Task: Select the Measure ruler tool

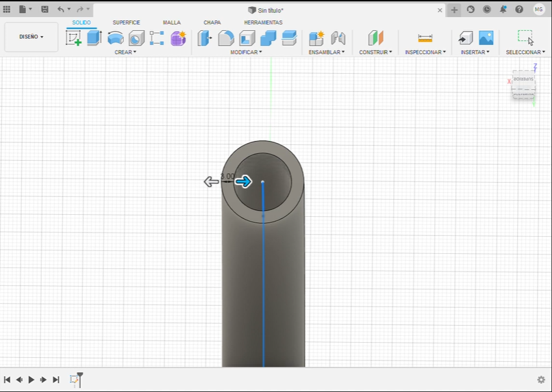Action: pos(425,38)
